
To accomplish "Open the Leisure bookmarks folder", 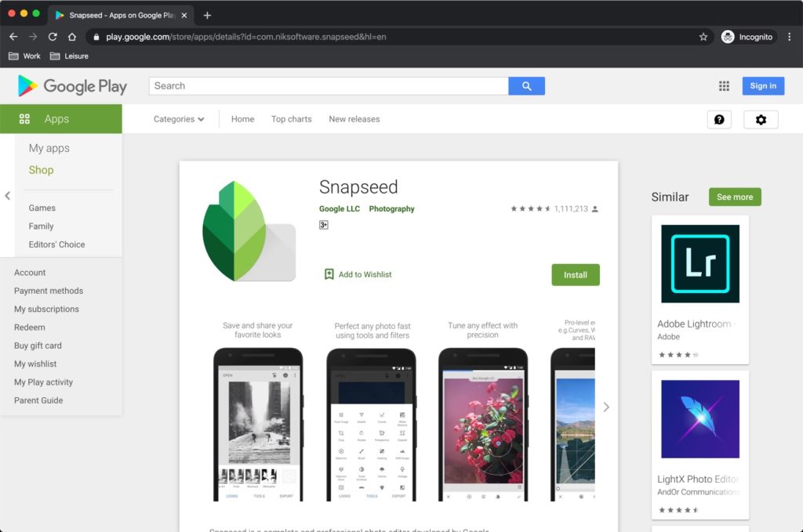I will [x=69, y=56].
